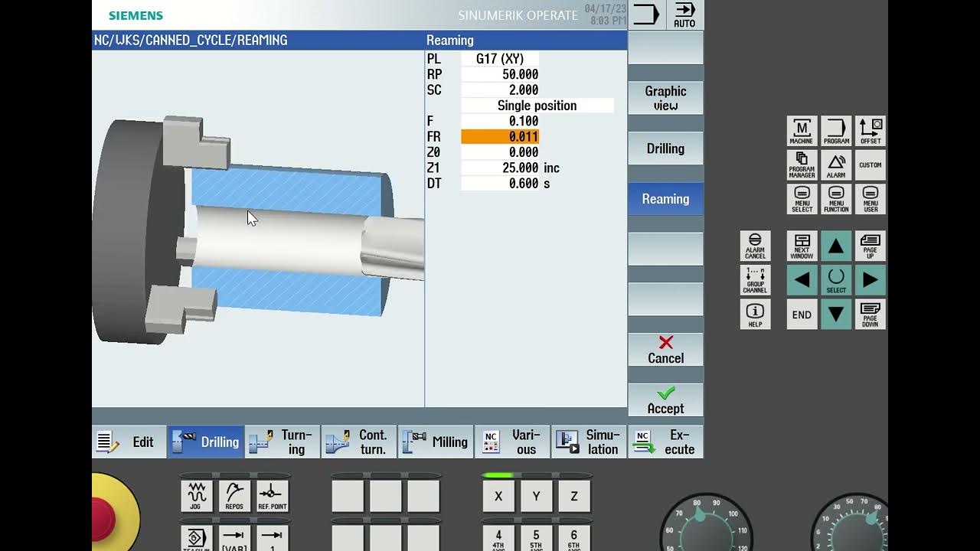
Task: Click the MENU USER key
Action: click(x=871, y=199)
